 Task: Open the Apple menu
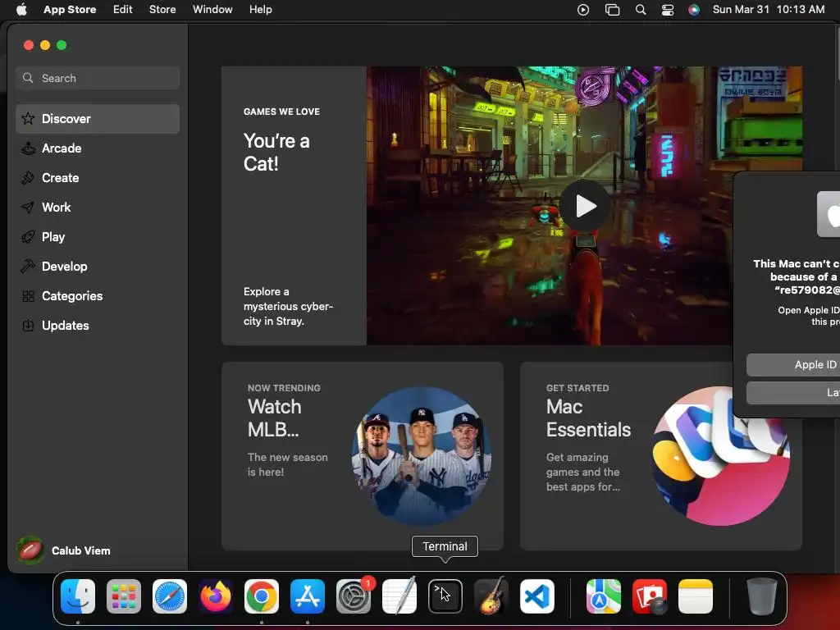click(x=21, y=10)
